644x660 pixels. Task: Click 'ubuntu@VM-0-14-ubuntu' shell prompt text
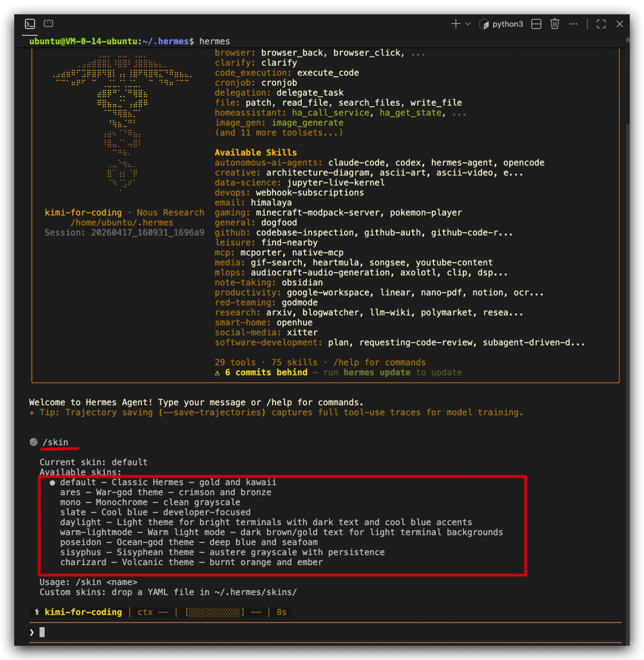pyautogui.click(x=83, y=41)
